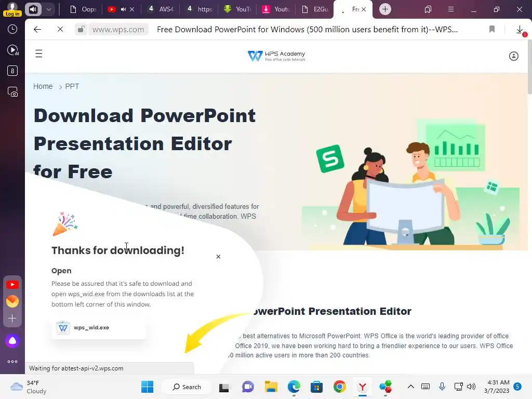
Task: Open the network tray icon
Action: coord(458,387)
